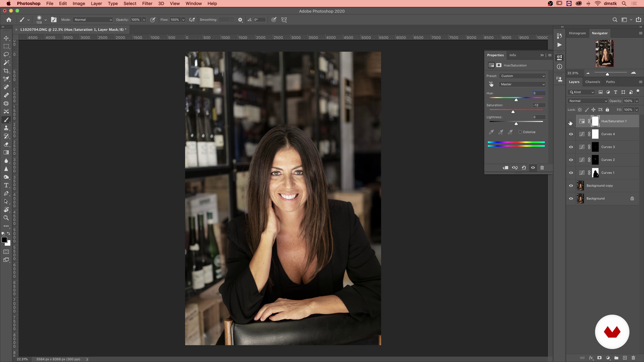Click the Hue slider handle
The height and width of the screenshot is (362, 644).
(516, 100)
